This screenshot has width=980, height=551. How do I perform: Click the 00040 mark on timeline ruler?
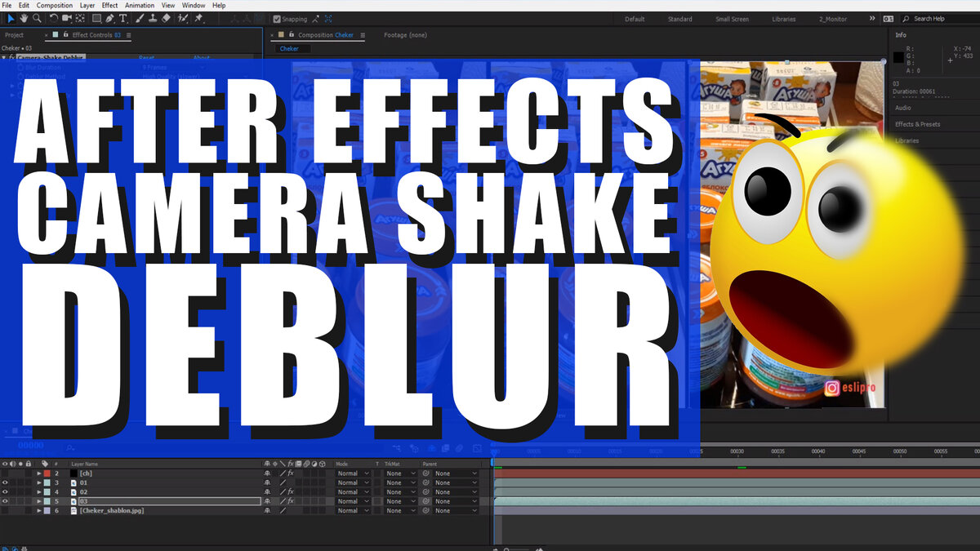coord(818,451)
